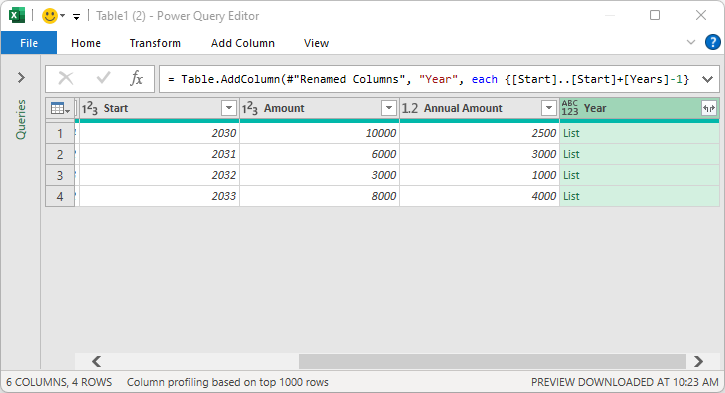Click the smiley feedback icon

point(49,16)
